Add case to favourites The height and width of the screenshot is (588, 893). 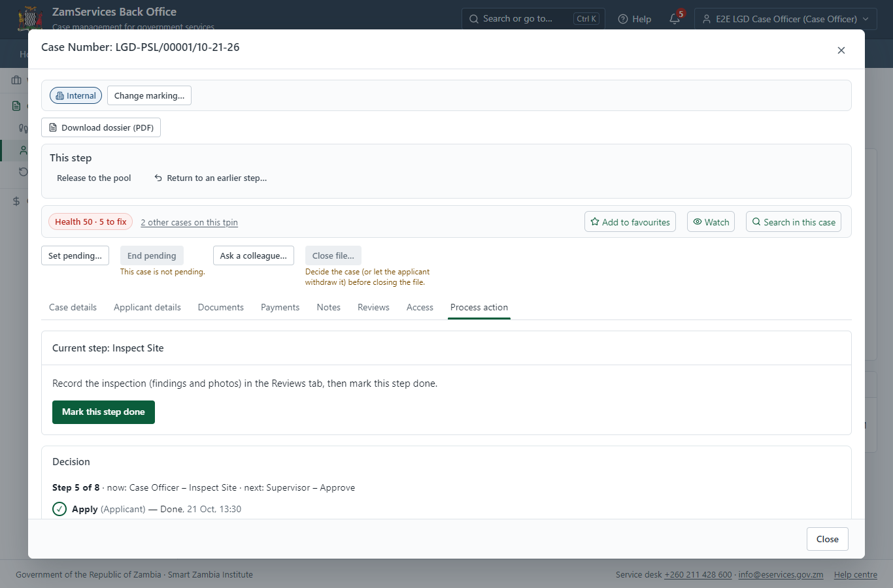point(630,221)
